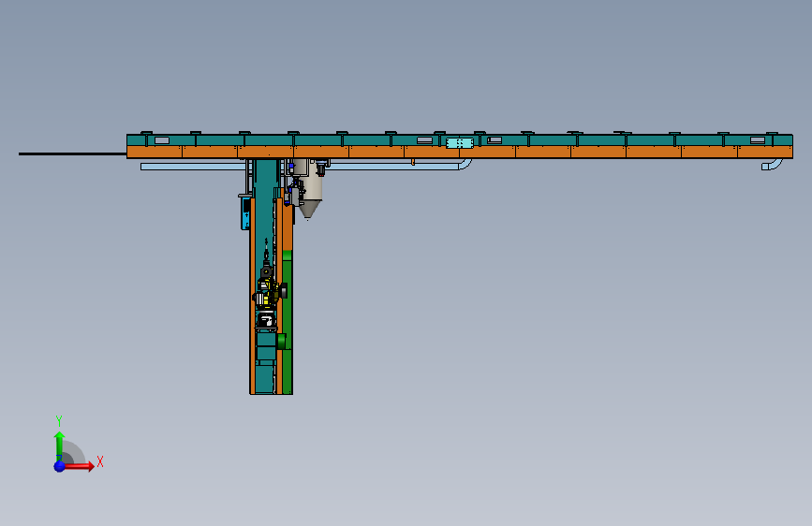Select the light cyan connector plate on the beam
This screenshot has height=526, width=812.
click(x=459, y=143)
